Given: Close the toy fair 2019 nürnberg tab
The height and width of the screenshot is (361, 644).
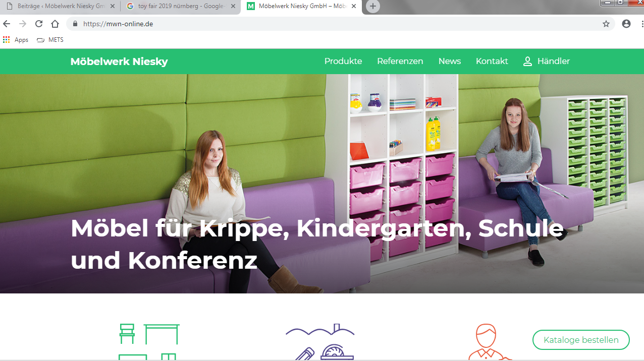Looking at the screenshot, I should (233, 7).
